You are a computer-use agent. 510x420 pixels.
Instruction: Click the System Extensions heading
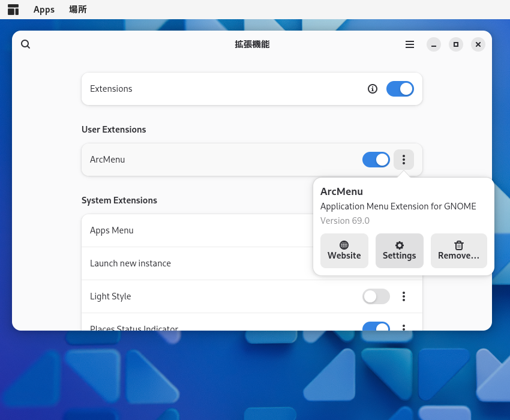coord(119,200)
